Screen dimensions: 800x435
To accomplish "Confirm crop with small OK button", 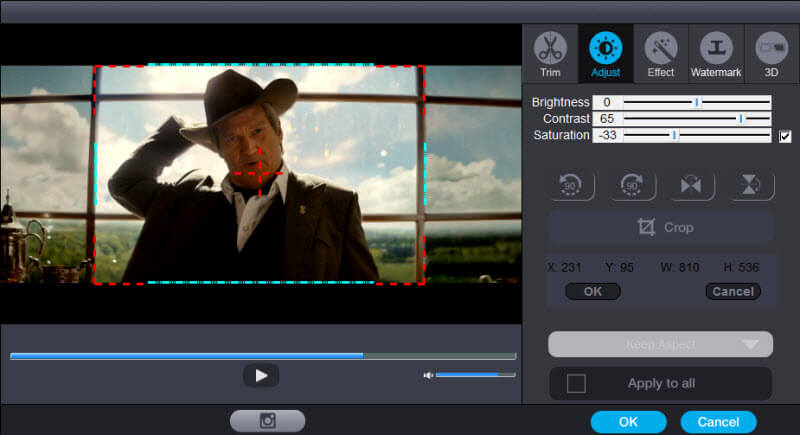I will pos(593,291).
